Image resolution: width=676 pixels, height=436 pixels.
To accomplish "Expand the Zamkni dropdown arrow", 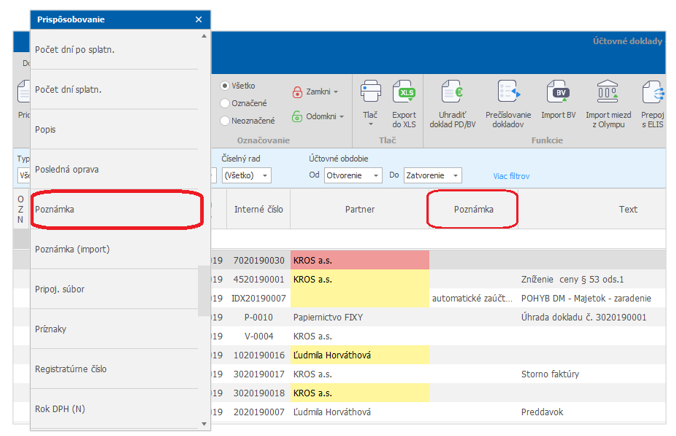I will tap(336, 92).
